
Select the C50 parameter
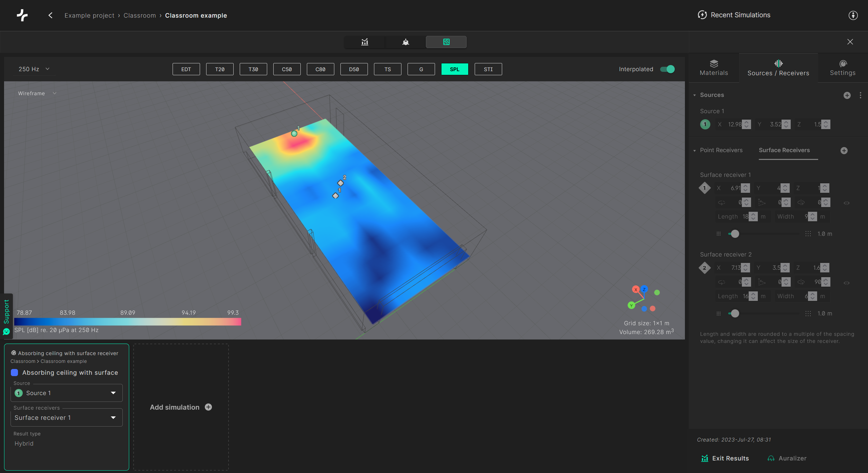(287, 69)
